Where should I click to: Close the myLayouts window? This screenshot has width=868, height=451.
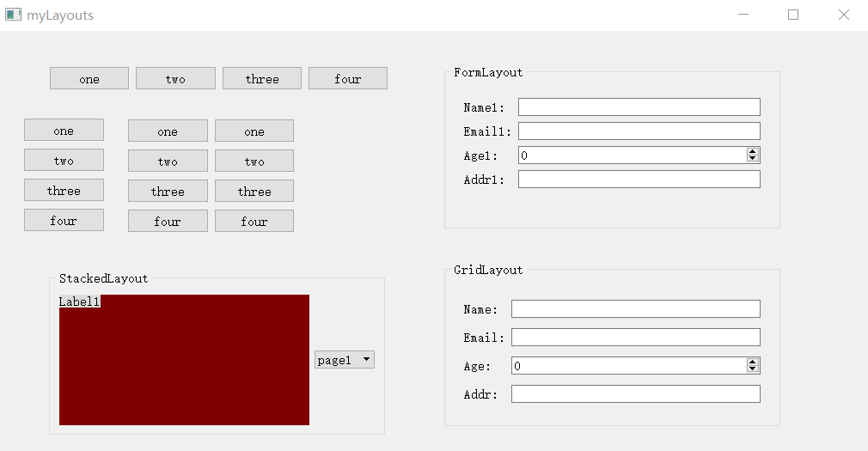tap(844, 15)
